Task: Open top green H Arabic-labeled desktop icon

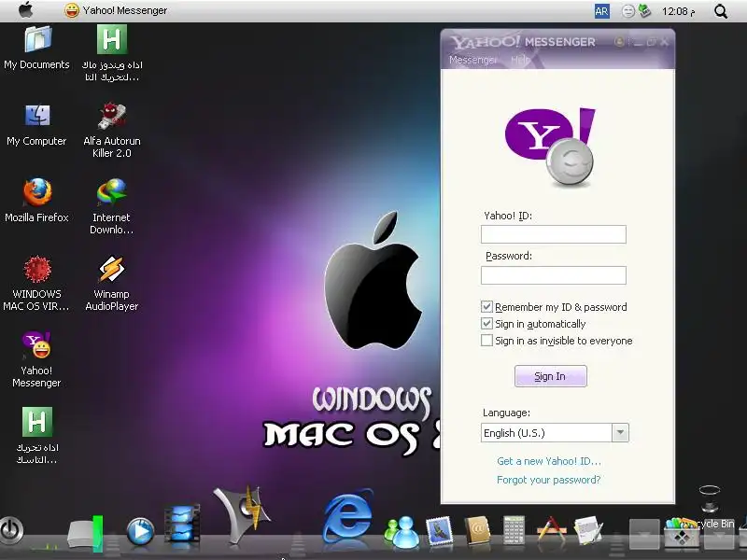Action: coord(112,53)
